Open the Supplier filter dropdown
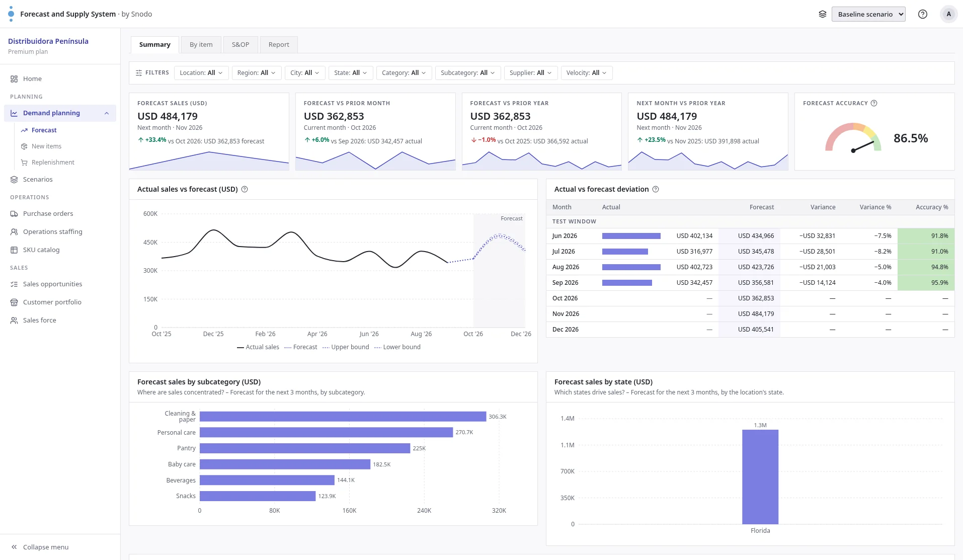The width and height of the screenshot is (963, 560). 531,73
